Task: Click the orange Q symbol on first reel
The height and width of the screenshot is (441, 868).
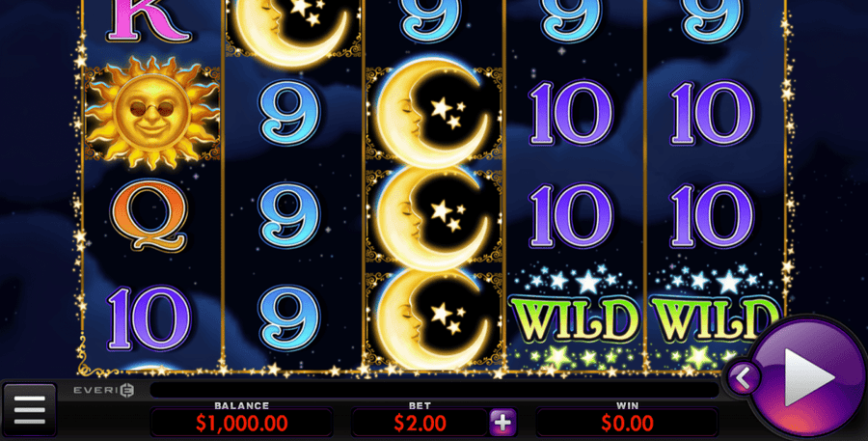Action: 149,215
